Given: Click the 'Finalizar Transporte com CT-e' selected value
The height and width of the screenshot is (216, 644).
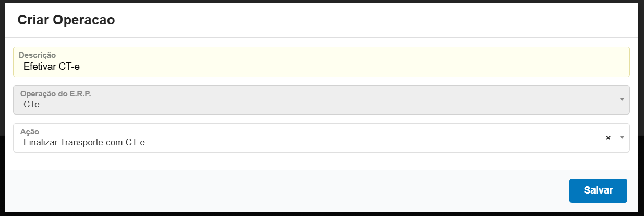Looking at the screenshot, I should [x=84, y=142].
